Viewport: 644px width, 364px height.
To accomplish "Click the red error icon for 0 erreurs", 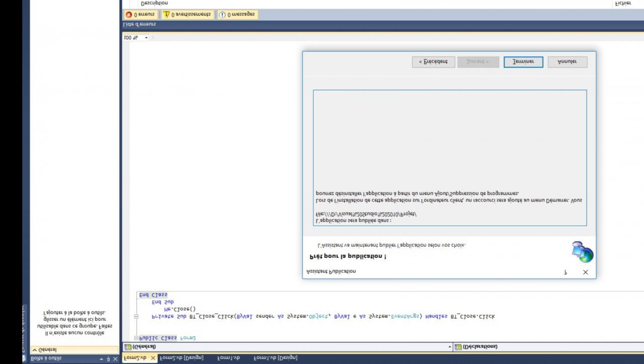I will tap(129, 15).
